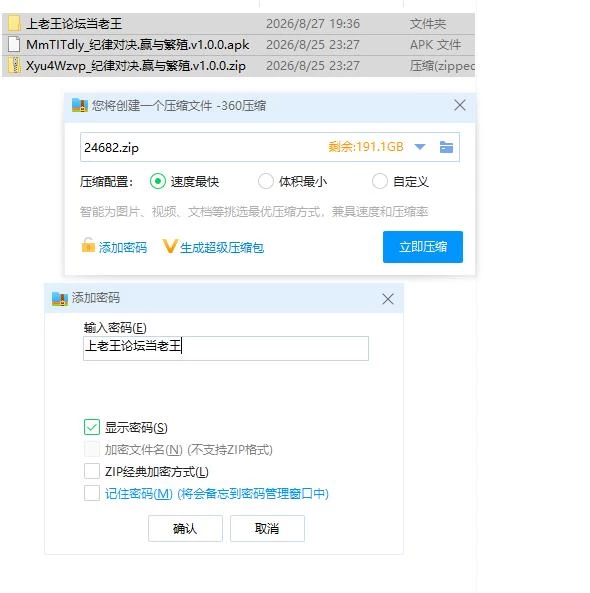Click the 360压缩 logo in the compression dialog title

tap(80, 105)
